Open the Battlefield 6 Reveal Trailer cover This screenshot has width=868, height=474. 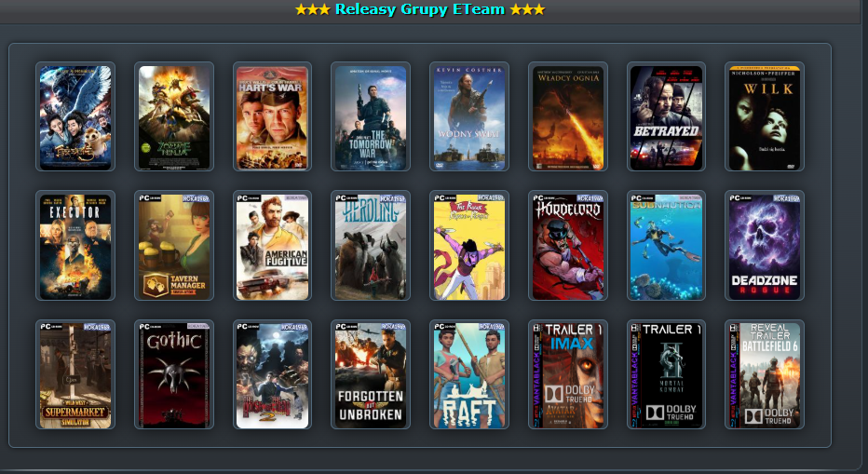pos(765,374)
